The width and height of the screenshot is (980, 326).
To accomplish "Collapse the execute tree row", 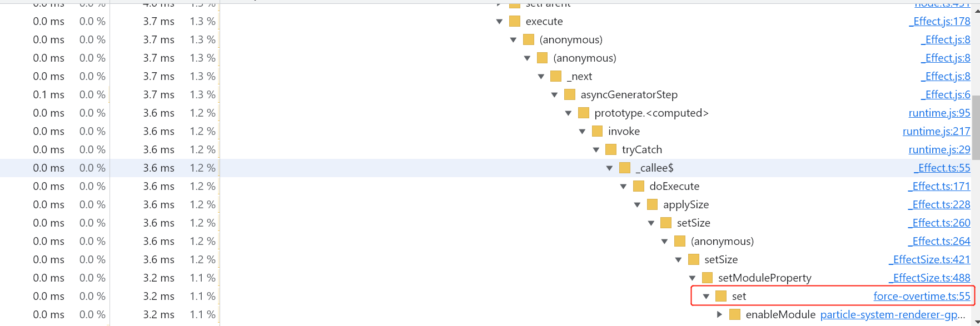I will click(x=499, y=22).
